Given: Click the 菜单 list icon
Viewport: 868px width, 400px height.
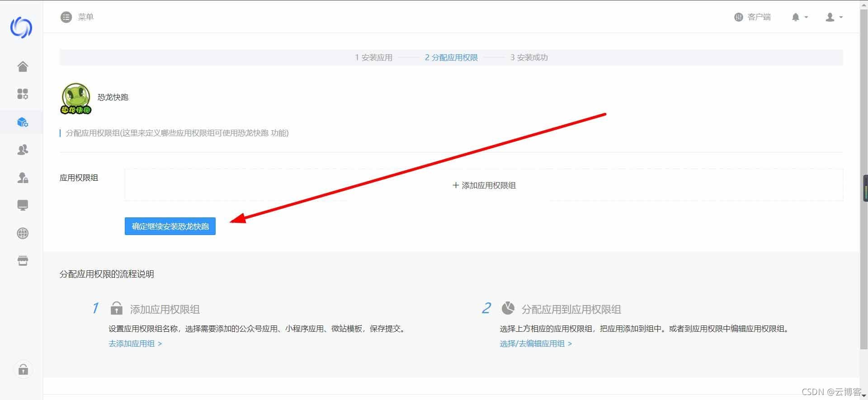Looking at the screenshot, I should click(66, 17).
